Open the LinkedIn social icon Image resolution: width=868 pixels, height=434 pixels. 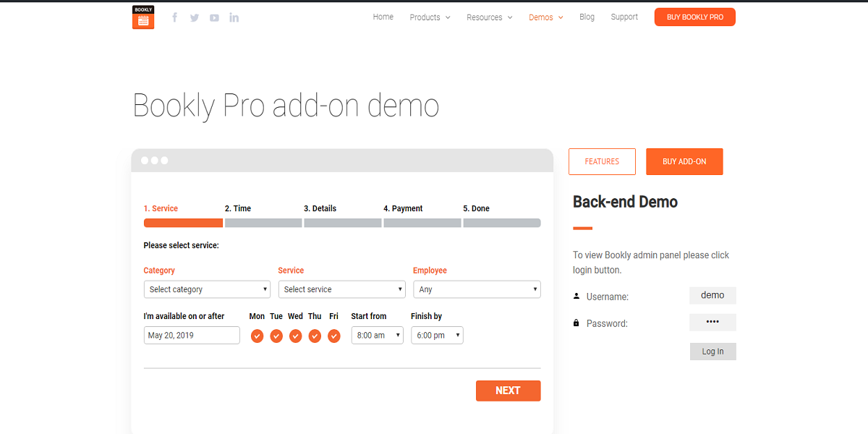point(234,17)
